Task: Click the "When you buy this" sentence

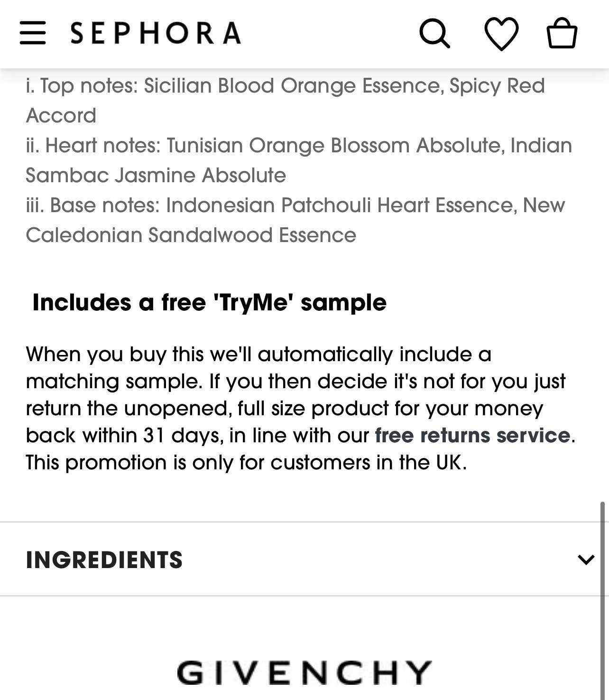Action: click(x=258, y=355)
